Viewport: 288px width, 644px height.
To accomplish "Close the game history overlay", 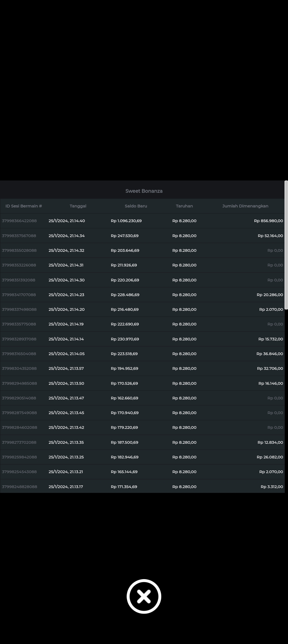I will 144,596.
